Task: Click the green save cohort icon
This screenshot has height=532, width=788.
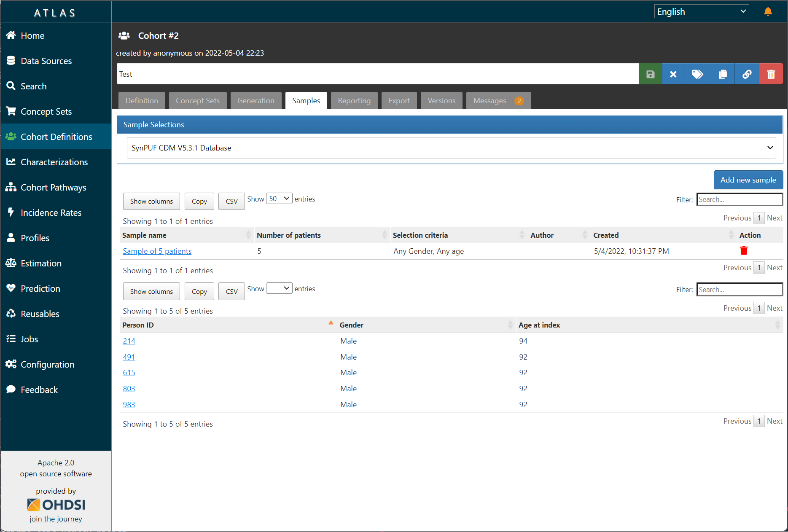Action: (650, 74)
